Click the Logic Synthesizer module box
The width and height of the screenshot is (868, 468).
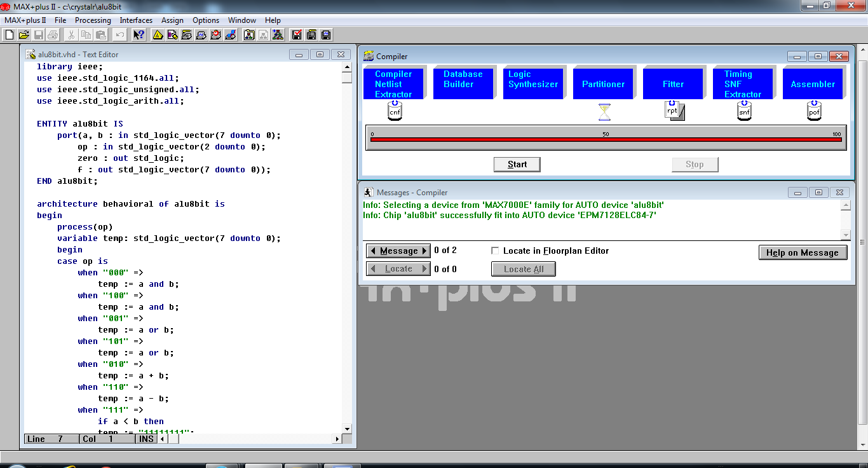pyautogui.click(x=533, y=84)
